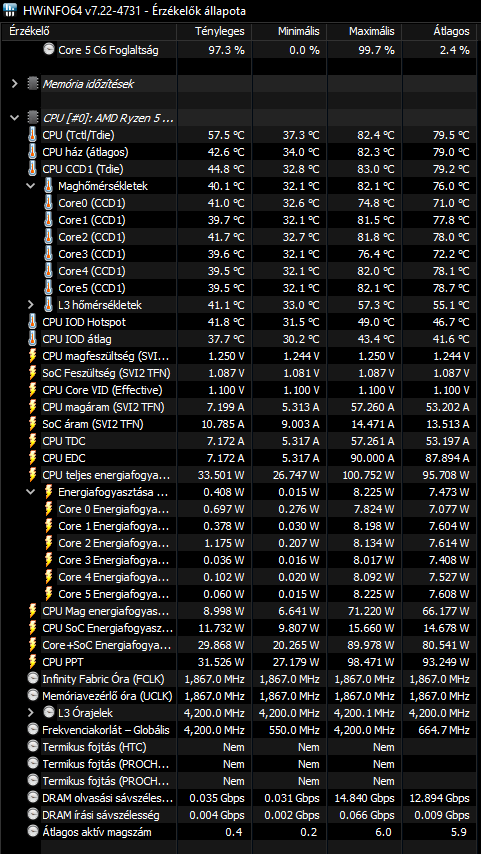Click the chip icon next to Memória időzítések
Viewport: 482px width, 854px height.
(33, 84)
